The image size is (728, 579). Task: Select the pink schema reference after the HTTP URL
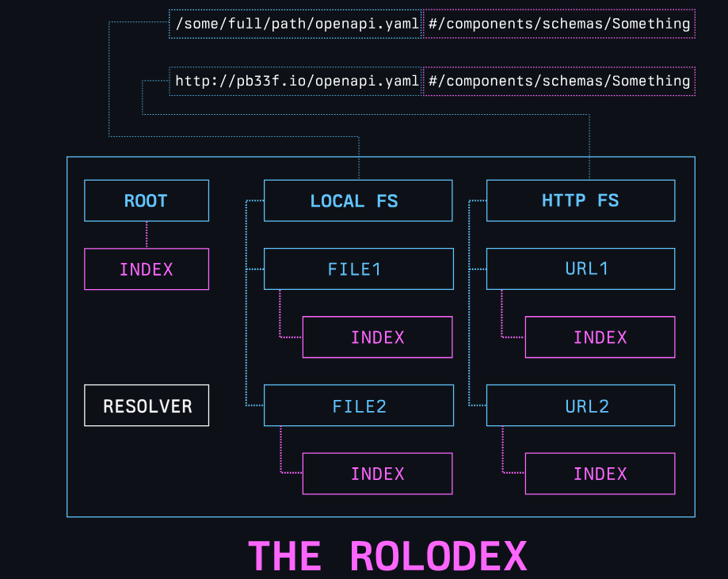pyautogui.click(x=559, y=81)
